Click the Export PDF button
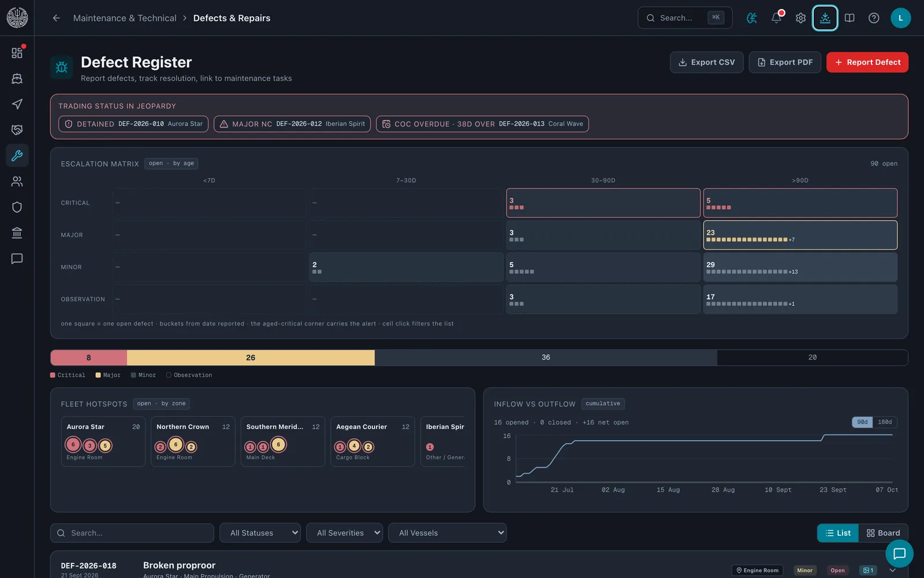The image size is (924, 578). (785, 62)
